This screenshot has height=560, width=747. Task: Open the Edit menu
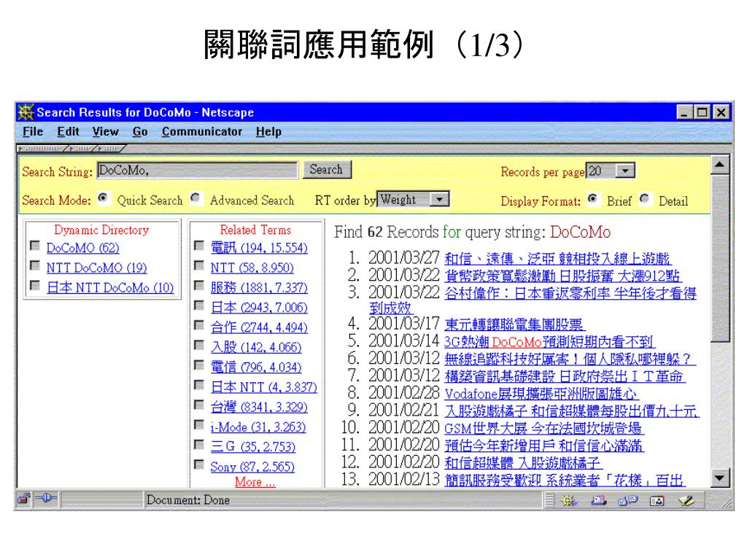(68, 131)
